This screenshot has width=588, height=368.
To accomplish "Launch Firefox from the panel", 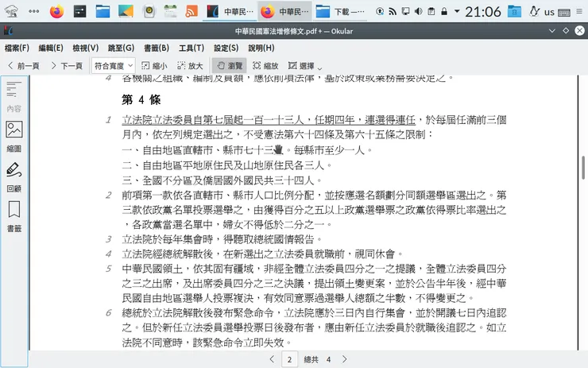I will point(57,11).
